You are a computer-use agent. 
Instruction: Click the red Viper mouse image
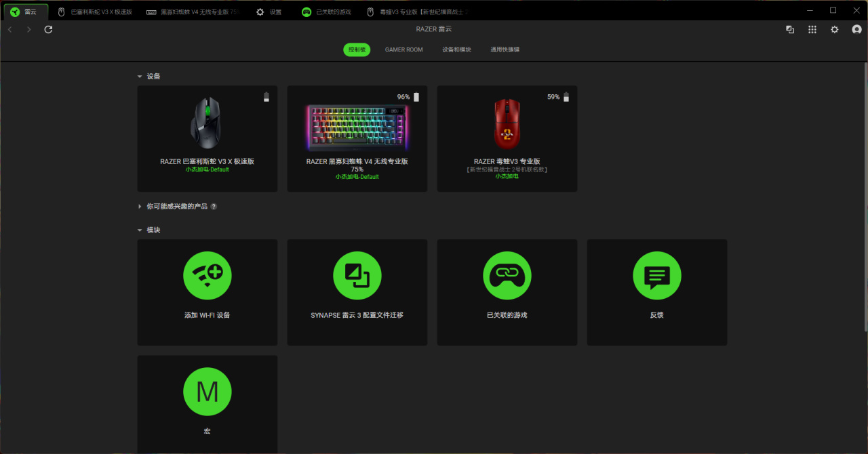coord(507,123)
